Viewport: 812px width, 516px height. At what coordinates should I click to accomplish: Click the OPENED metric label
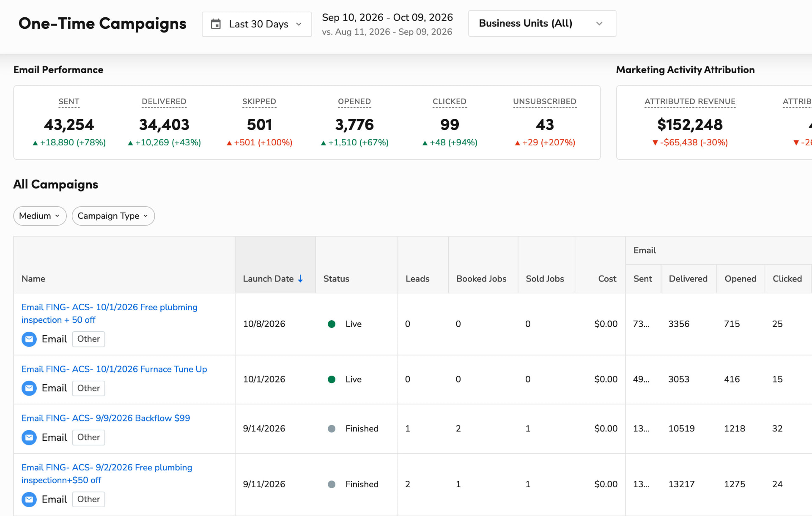point(354,101)
